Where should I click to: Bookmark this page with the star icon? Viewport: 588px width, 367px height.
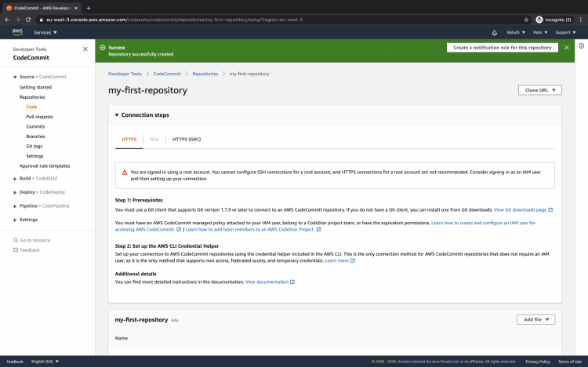click(x=526, y=20)
